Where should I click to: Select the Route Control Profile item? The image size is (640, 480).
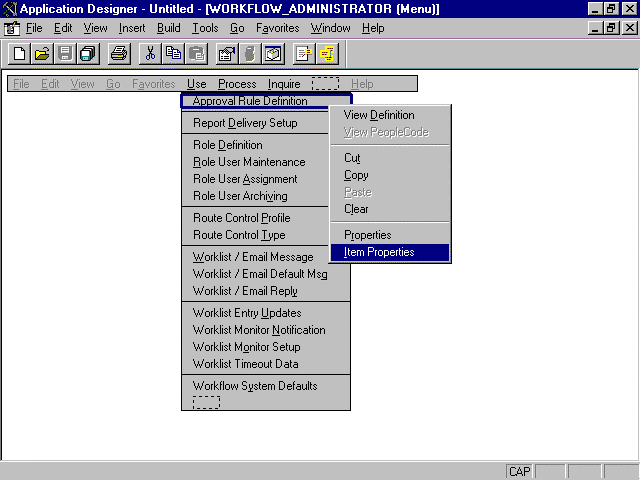[255, 218]
